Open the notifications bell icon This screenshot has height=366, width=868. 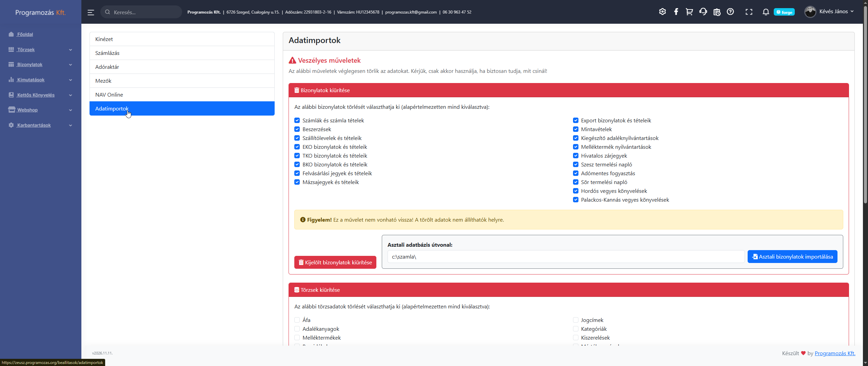tap(766, 12)
